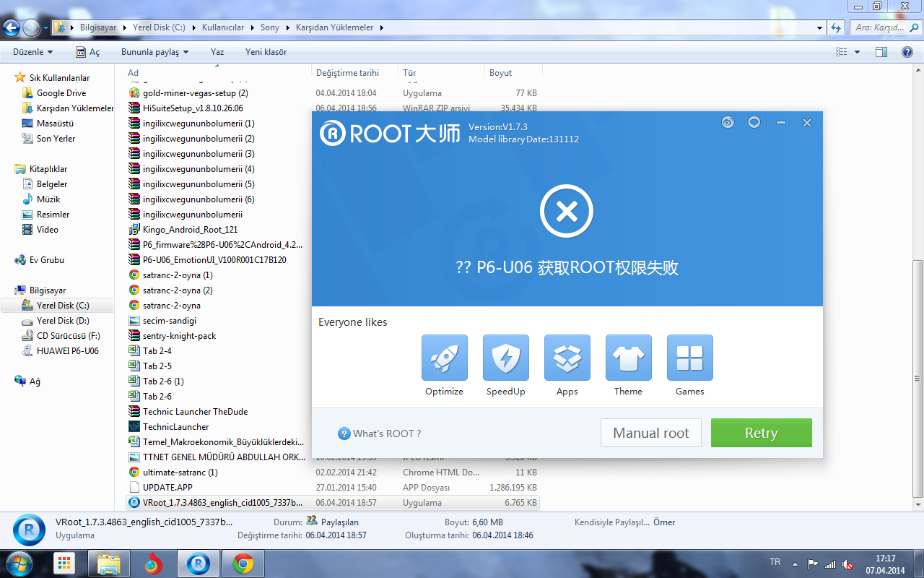Click the Yeni klasör toolbar item
The width and height of the screenshot is (924, 578).
coord(266,52)
